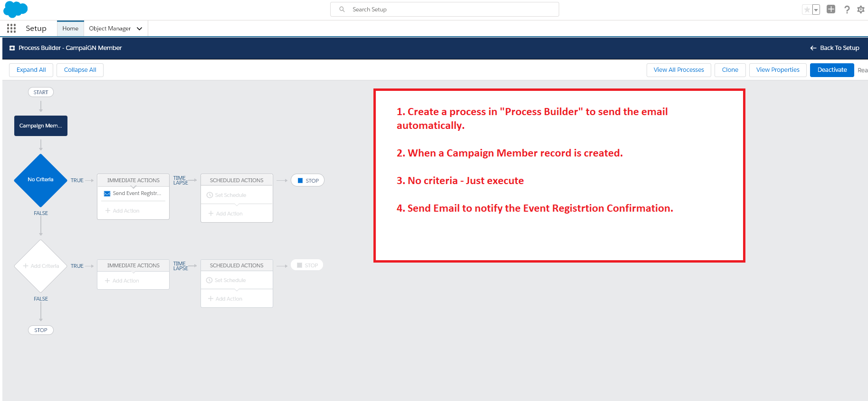Click first IMMEDIATE ACTIONS header
This screenshot has width=868, height=401.
tap(134, 180)
